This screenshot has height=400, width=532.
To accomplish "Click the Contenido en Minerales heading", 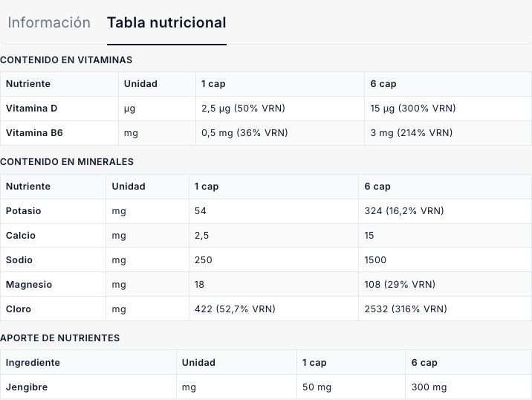I will click(x=67, y=161).
